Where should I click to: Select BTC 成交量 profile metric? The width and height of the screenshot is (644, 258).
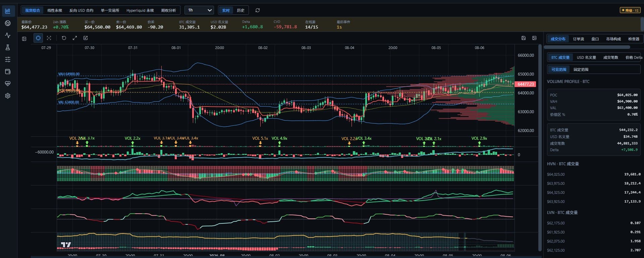pos(560,57)
